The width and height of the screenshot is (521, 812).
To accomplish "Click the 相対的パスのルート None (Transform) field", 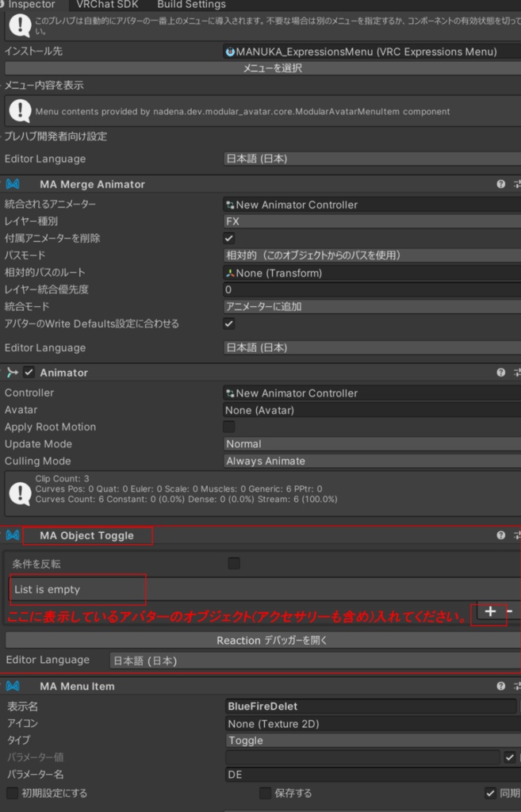I will pos(372,273).
